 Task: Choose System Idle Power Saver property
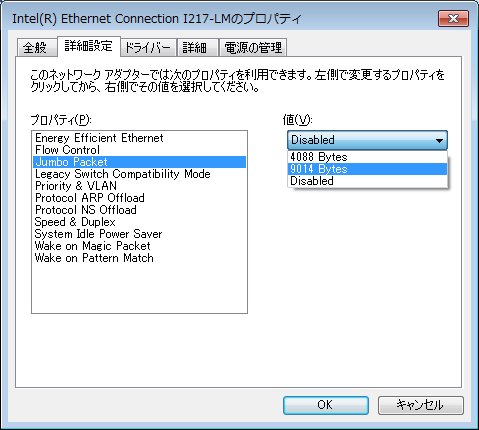coord(139,234)
